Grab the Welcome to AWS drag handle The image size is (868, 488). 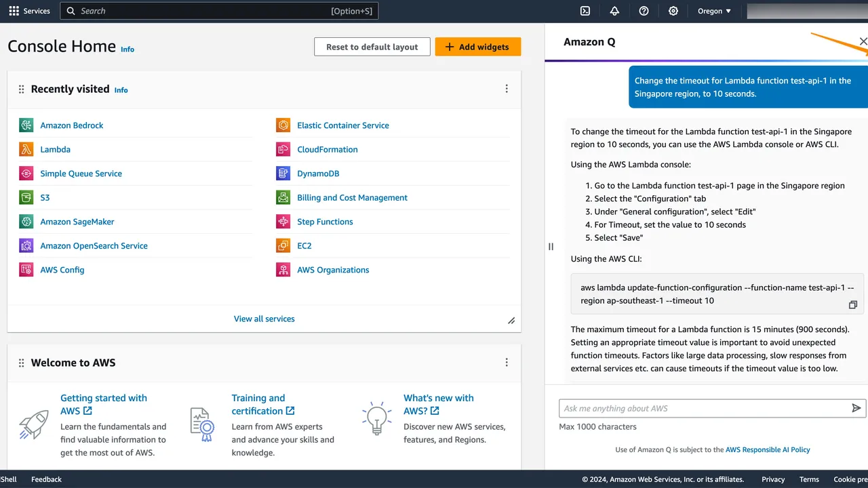click(21, 363)
